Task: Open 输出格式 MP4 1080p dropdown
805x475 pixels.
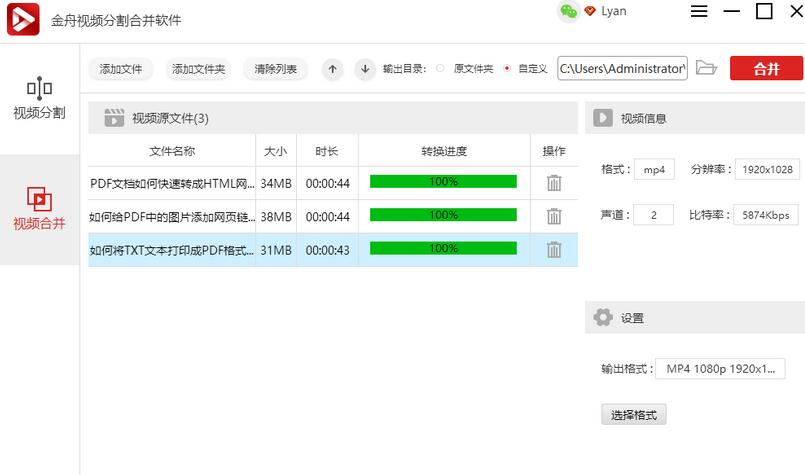Action: click(x=720, y=369)
